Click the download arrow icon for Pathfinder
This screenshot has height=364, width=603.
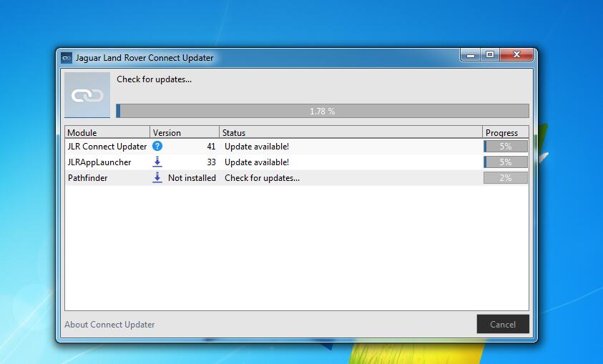point(157,177)
